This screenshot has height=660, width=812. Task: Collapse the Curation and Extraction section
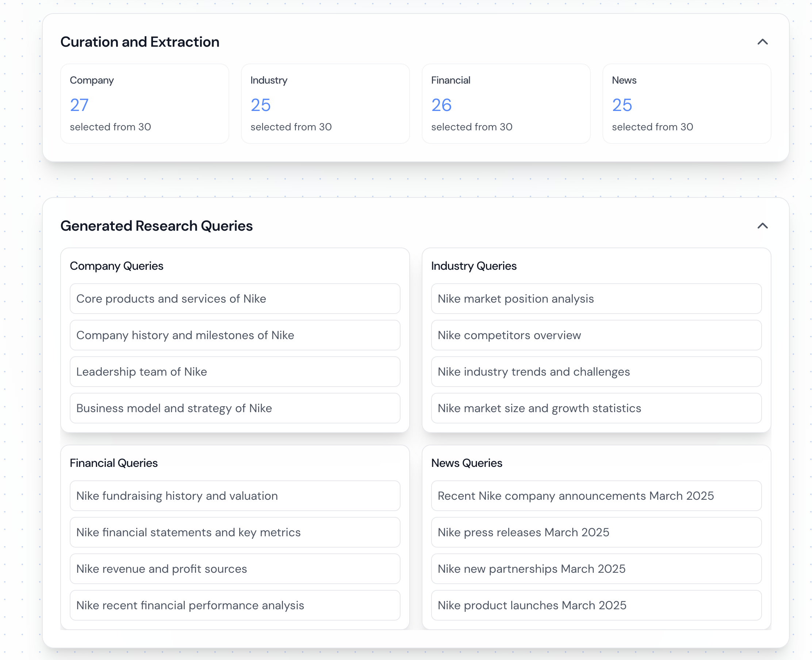click(x=762, y=42)
